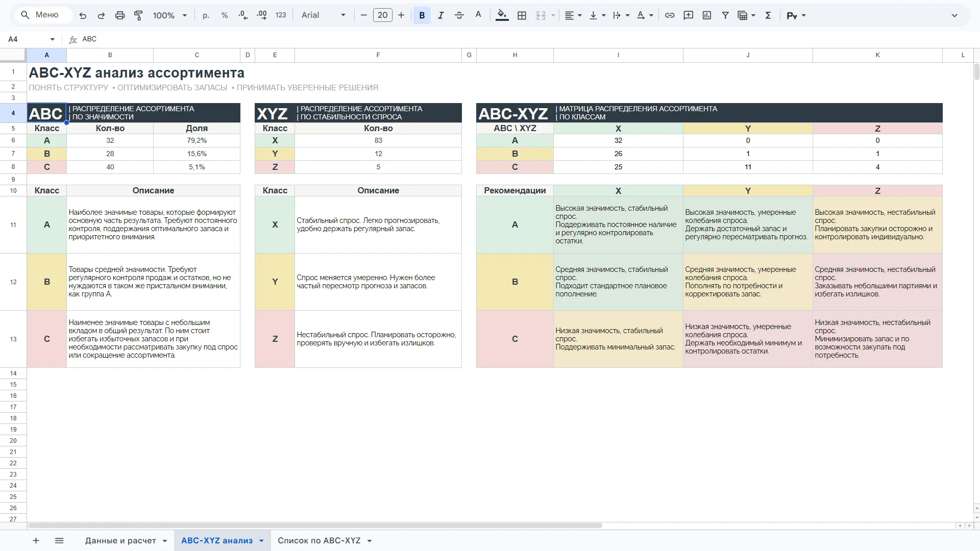Screen dimensions: 980x551
Task: Format as currency (р.)
Action: pos(206,15)
